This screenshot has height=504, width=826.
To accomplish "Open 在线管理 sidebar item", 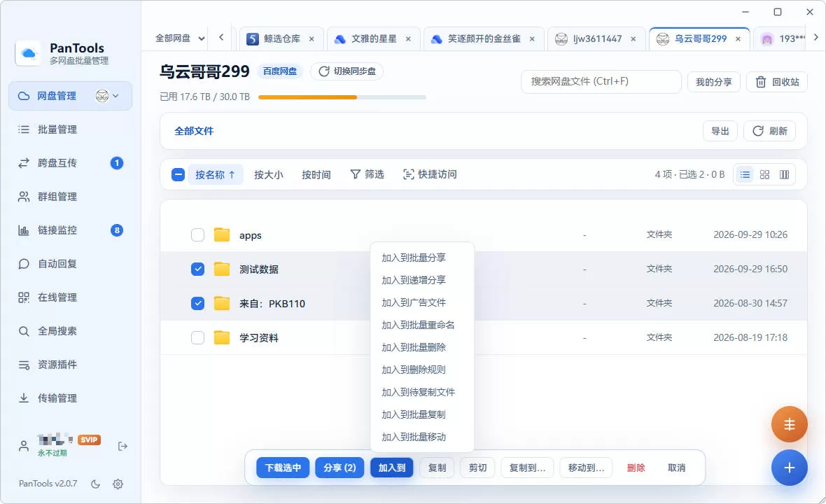I will coord(71,297).
